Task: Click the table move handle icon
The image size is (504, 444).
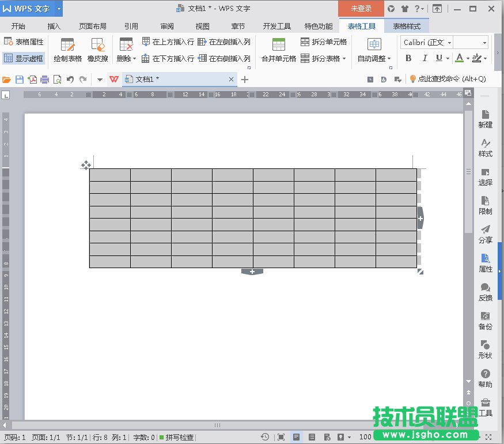Action: (86, 165)
